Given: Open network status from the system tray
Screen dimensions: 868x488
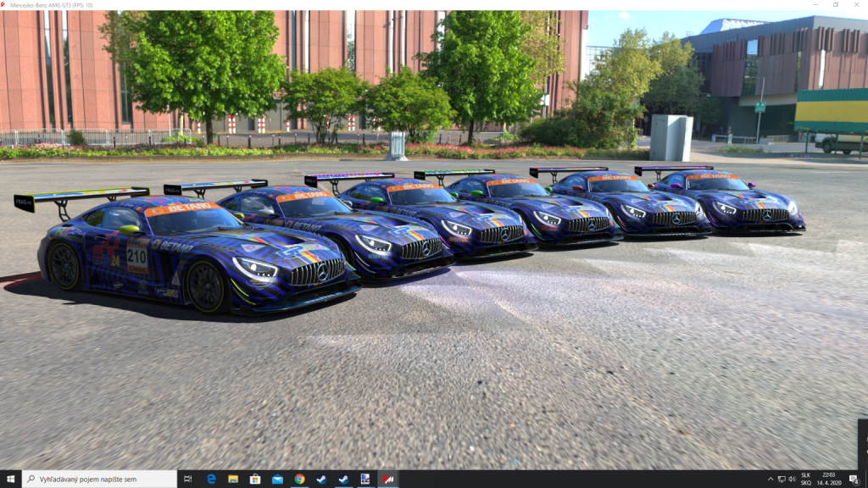Looking at the screenshot, I should pos(782,480).
